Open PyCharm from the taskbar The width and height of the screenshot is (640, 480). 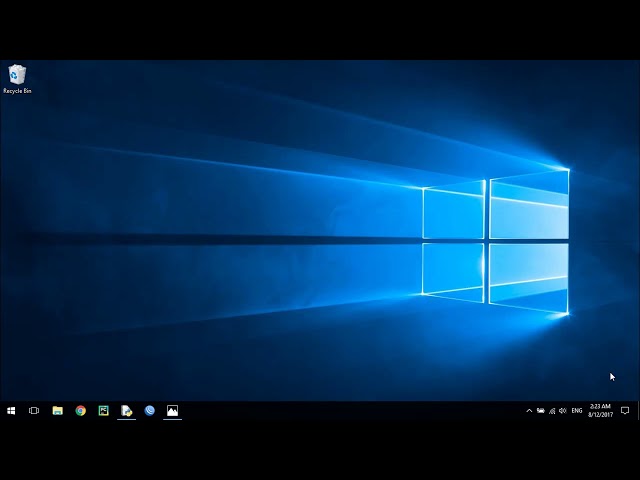click(x=104, y=411)
